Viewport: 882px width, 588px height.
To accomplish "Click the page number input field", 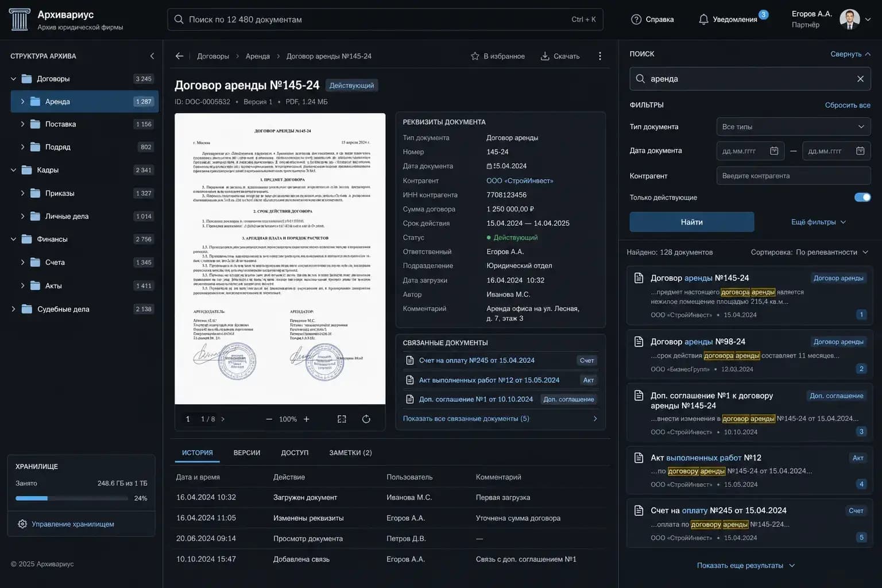I will (188, 419).
